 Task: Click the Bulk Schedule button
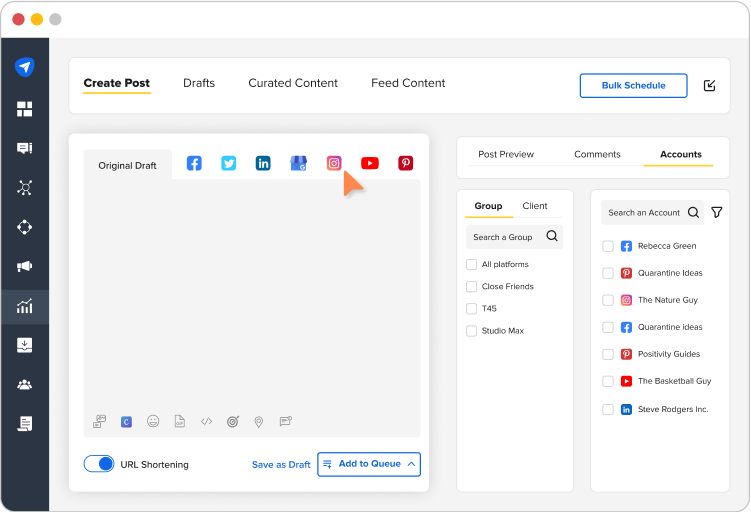point(633,86)
